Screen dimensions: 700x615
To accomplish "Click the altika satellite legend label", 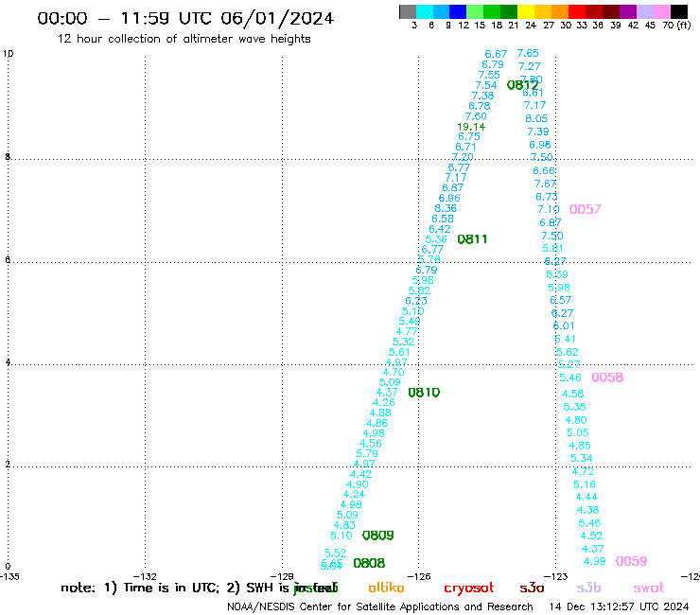I will click(386, 588).
